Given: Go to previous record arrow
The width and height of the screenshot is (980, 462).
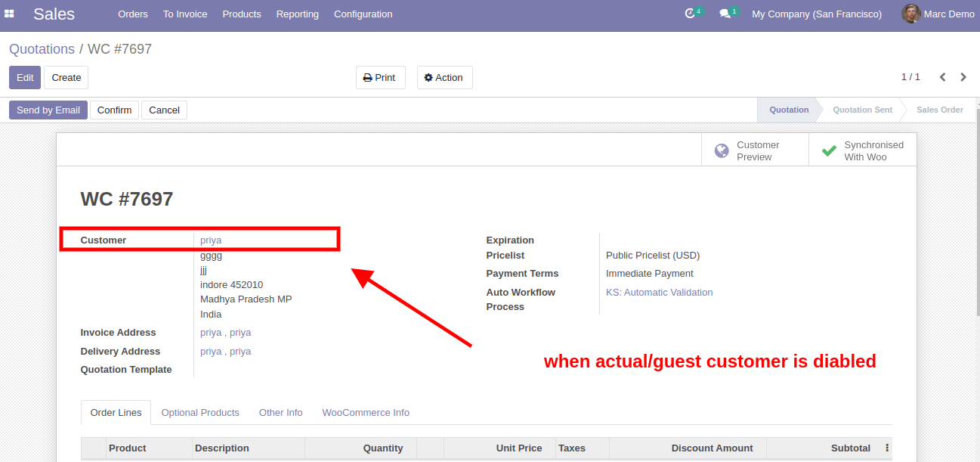Looking at the screenshot, I should pos(942,77).
